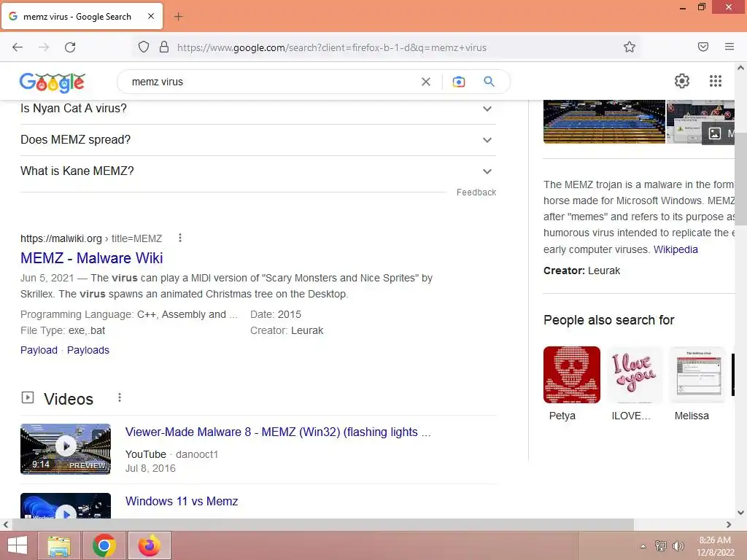Screen dimensions: 747x560
Task: Clear the search box with the X
Action: coord(426,82)
